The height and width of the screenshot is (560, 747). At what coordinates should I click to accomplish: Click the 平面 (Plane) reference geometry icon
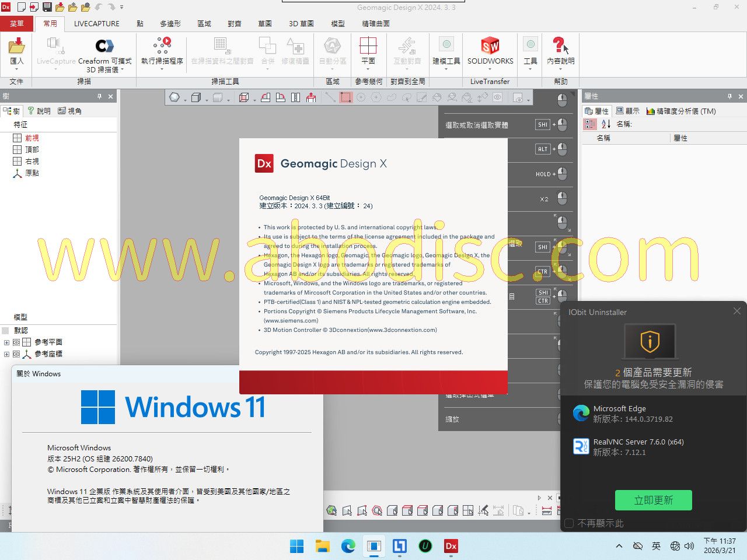[x=368, y=47]
